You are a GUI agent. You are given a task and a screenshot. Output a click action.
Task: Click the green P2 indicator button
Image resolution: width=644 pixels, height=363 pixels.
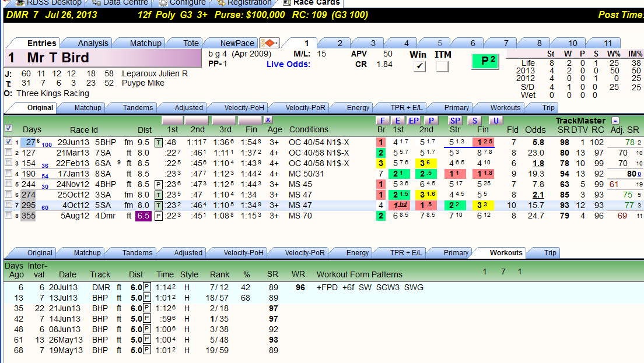pyautogui.click(x=485, y=62)
